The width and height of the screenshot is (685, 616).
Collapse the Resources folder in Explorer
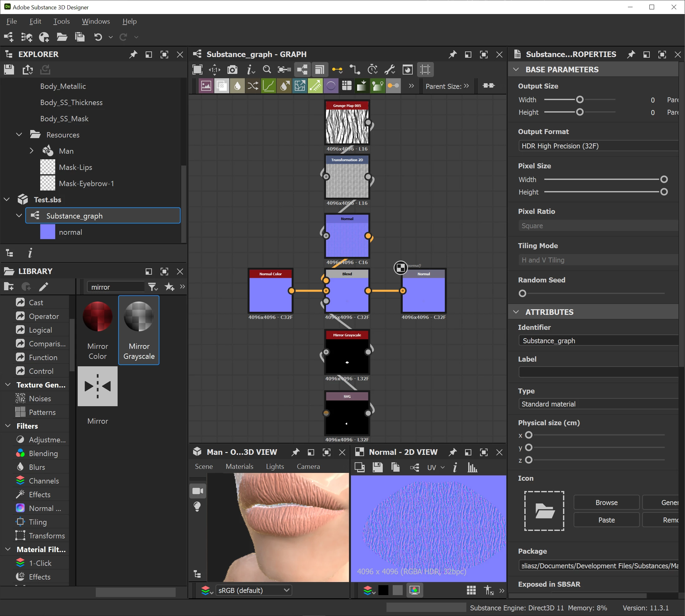point(19,135)
